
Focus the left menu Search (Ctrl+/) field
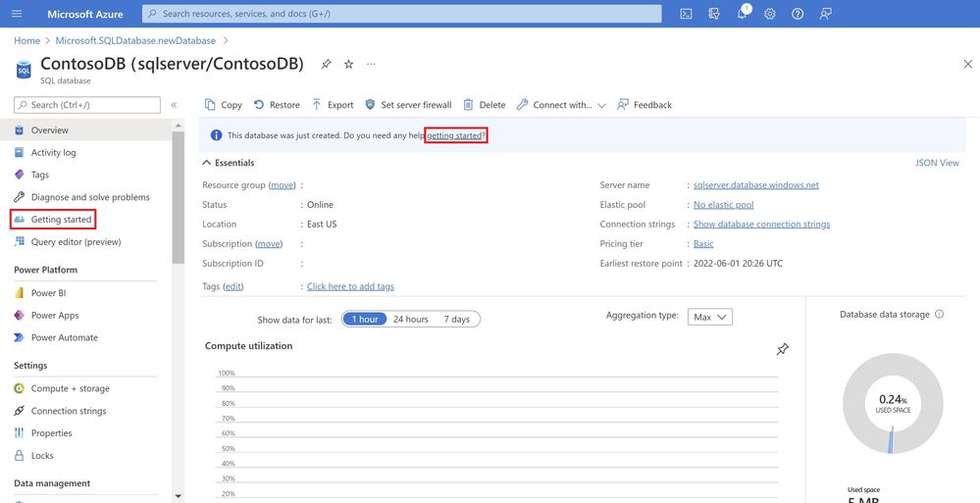[x=87, y=105]
